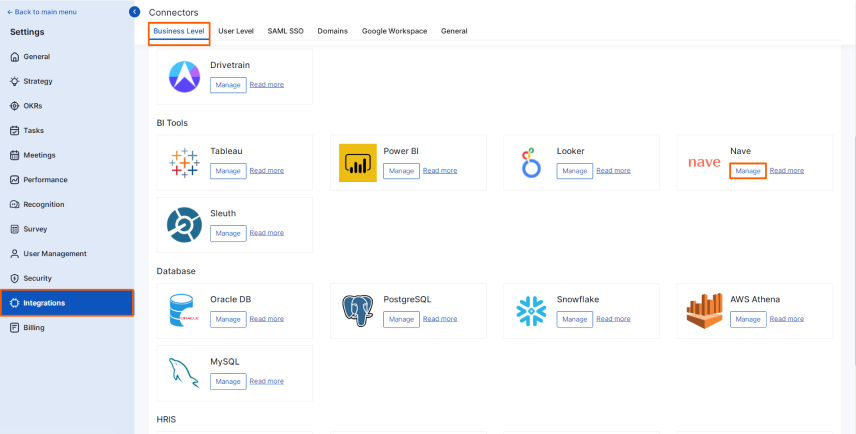Click the Tableau logo
The image size is (856, 434).
point(185,163)
